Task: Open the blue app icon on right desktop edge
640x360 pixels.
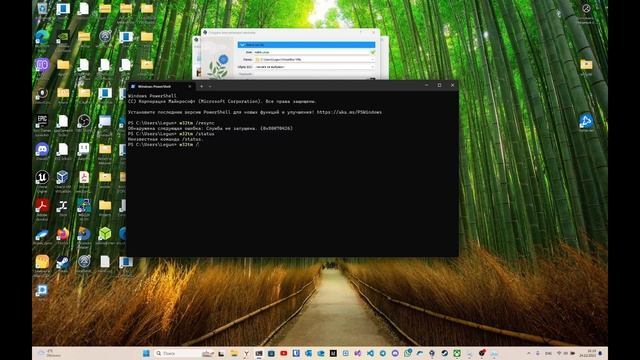Action: [x=586, y=121]
